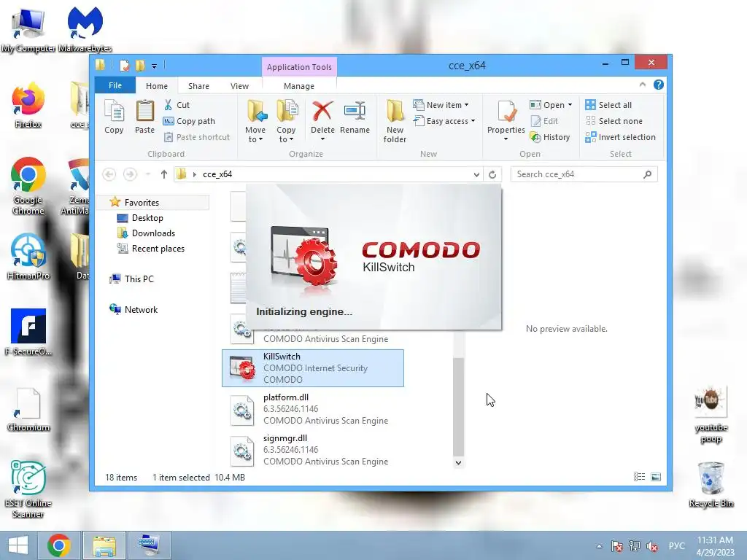Open the Move to menu
The image size is (747, 560).
(x=255, y=121)
